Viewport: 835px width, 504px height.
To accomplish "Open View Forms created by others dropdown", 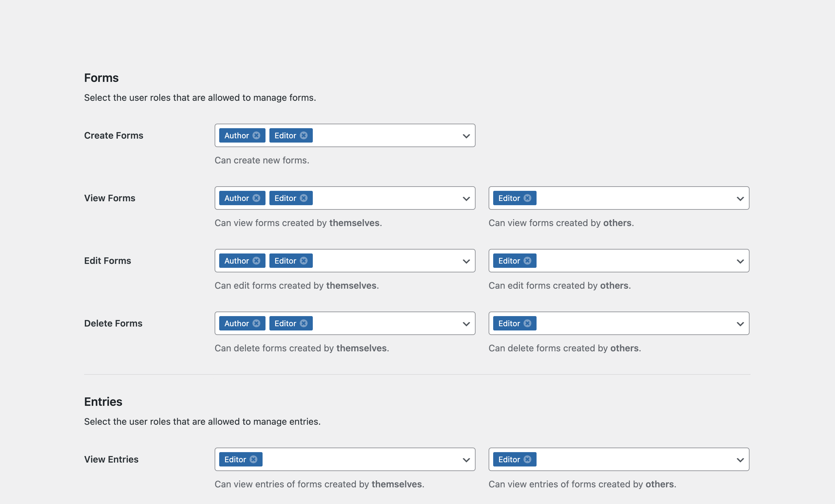I will click(740, 199).
